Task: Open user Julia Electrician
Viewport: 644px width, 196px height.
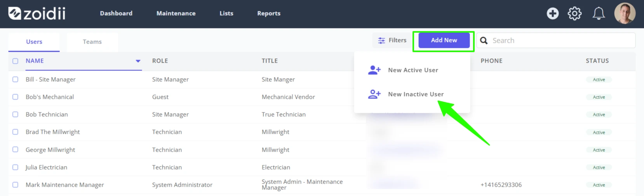Action: (x=46, y=167)
